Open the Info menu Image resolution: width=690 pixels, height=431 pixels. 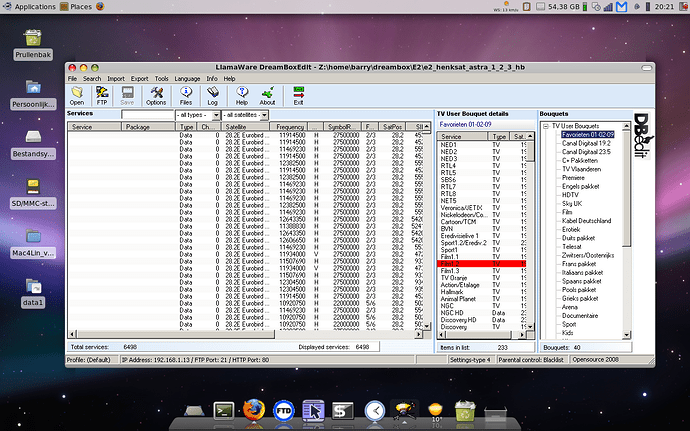click(212, 78)
